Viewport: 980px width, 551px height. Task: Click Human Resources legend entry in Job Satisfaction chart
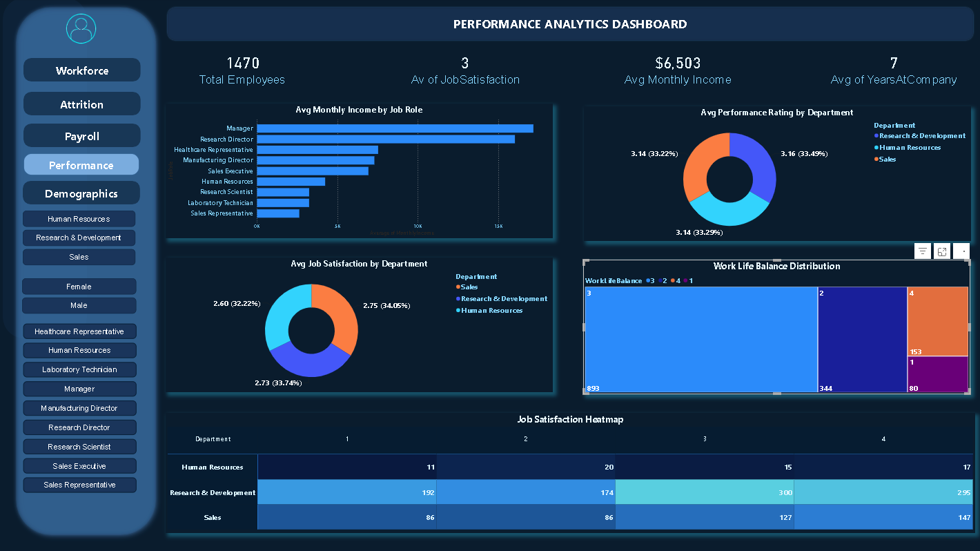coord(489,311)
